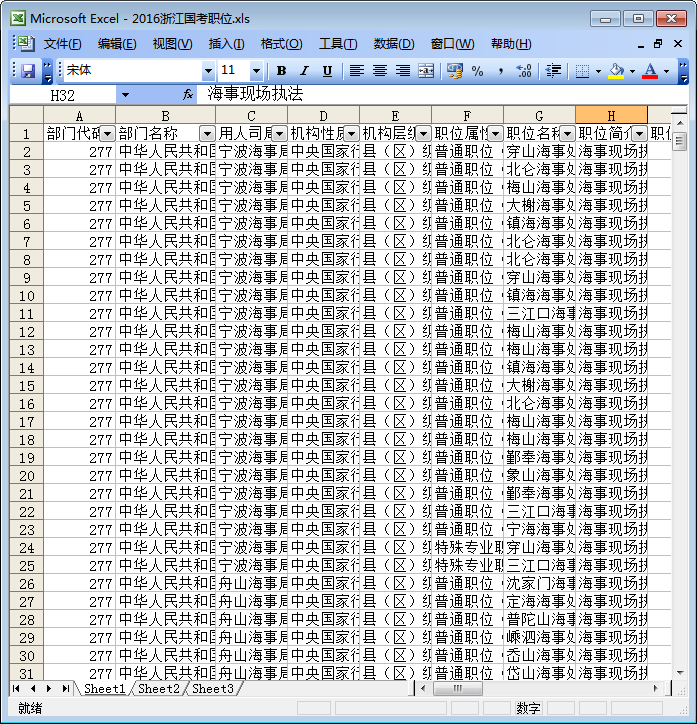Switch to the Sheet2 tab
Viewport: 697px width, 724px height.
click(158, 689)
